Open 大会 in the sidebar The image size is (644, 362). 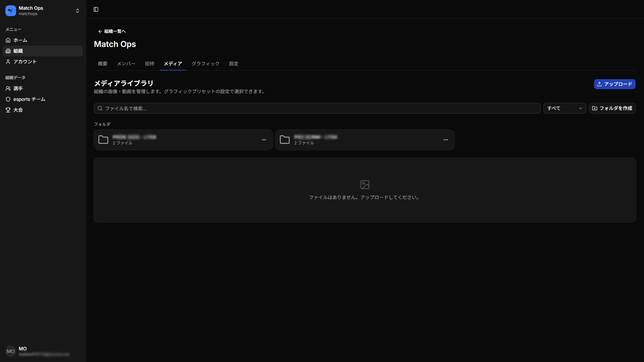tap(43, 110)
